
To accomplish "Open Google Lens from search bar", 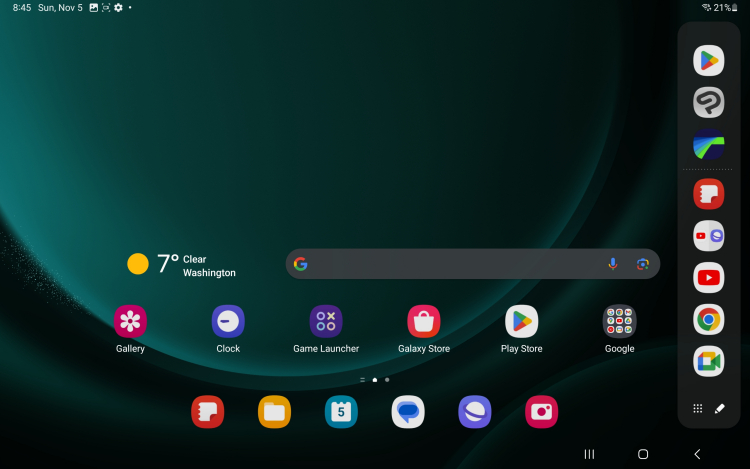I will pos(643,264).
